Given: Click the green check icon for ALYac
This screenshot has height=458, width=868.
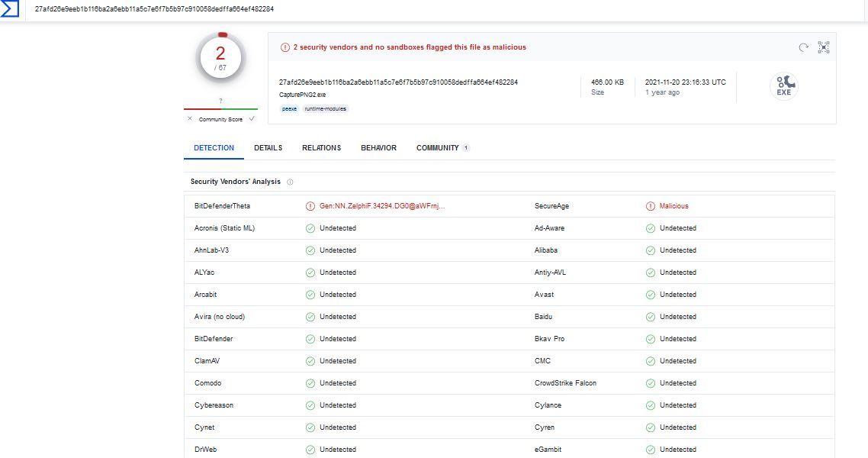Looking at the screenshot, I should [x=310, y=273].
